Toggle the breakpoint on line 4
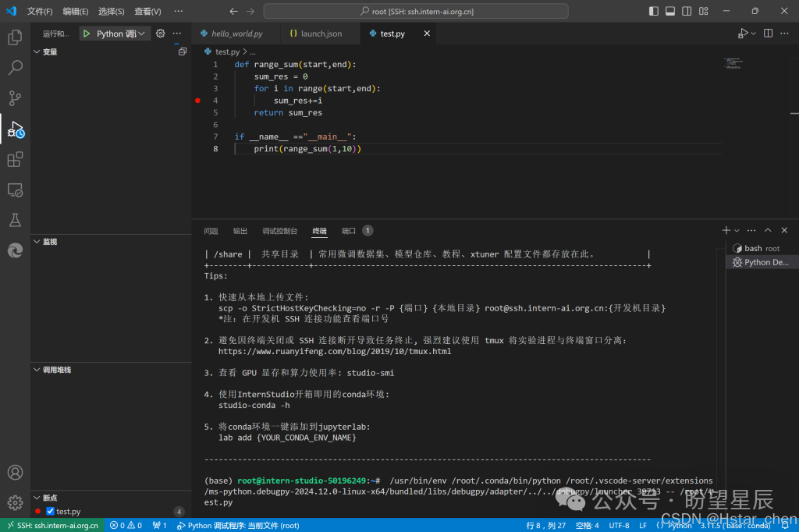This screenshot has width=799, height=532. [197, 101]
